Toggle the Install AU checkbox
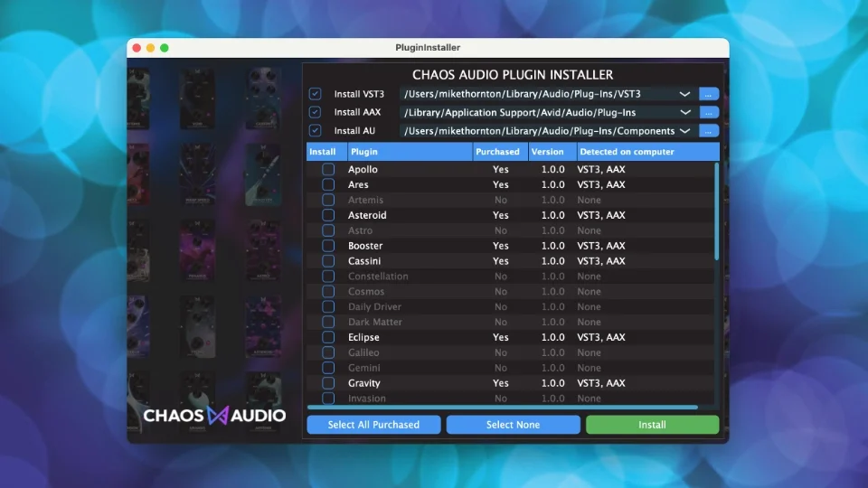Screen dimensions: 868x488 click(315, 130)
